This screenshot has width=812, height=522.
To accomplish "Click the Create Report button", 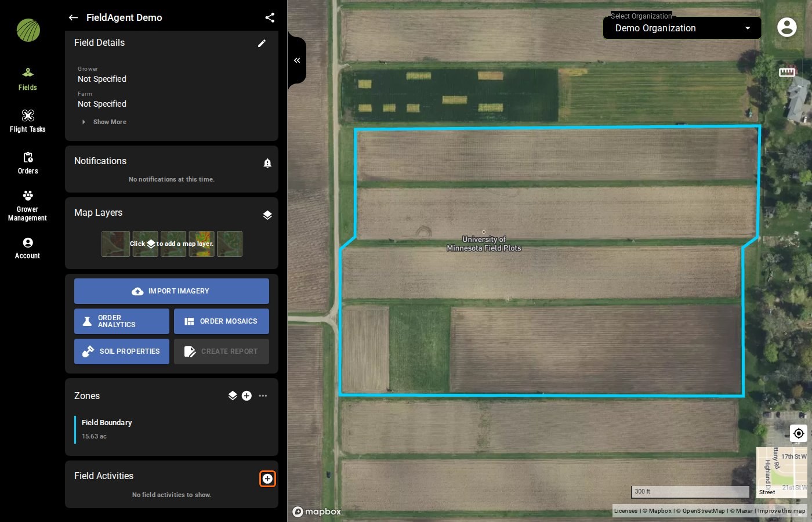I will coord(222,351).
